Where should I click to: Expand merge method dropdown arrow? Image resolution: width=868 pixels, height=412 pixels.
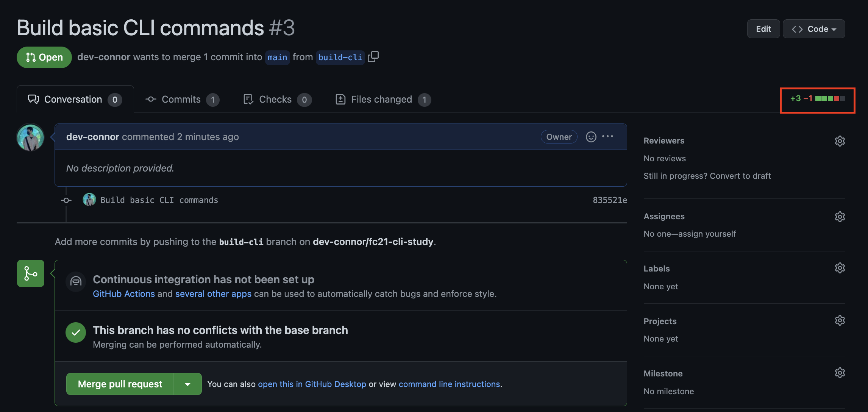coord(187,384)
